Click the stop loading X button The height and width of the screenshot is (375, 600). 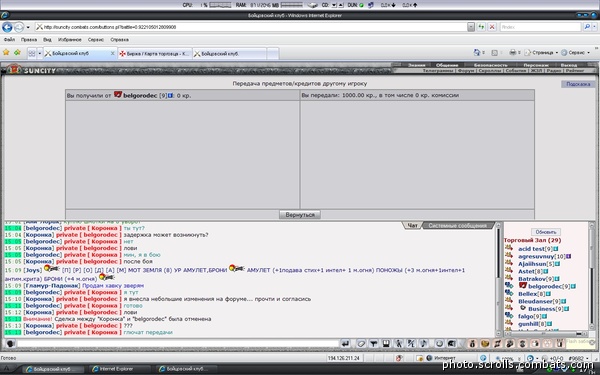(x=492, y=27)
